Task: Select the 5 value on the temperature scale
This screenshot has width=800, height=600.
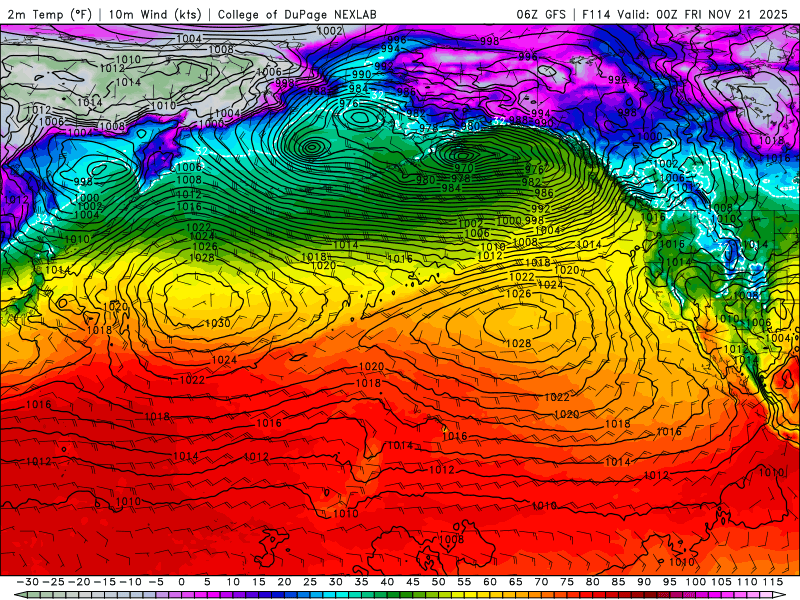Action: coord(207,582)
